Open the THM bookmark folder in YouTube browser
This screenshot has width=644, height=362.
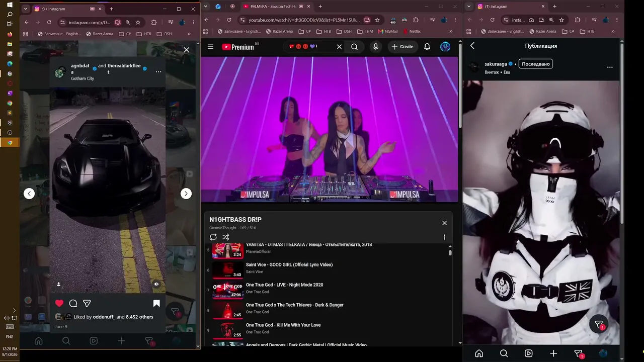[365, 31]
